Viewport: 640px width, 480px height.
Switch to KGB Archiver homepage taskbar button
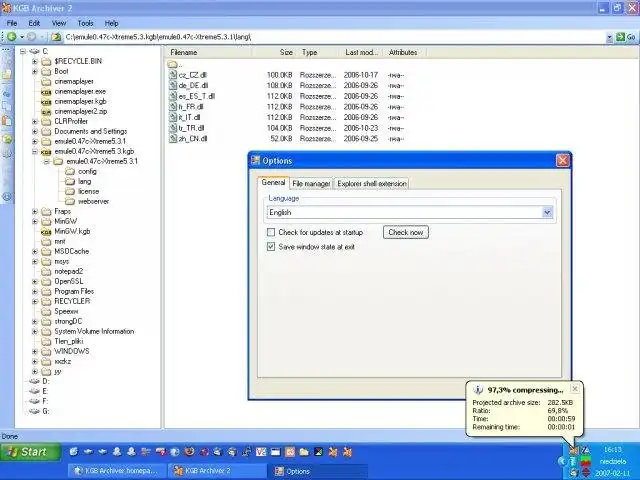[x=118, y=471]
